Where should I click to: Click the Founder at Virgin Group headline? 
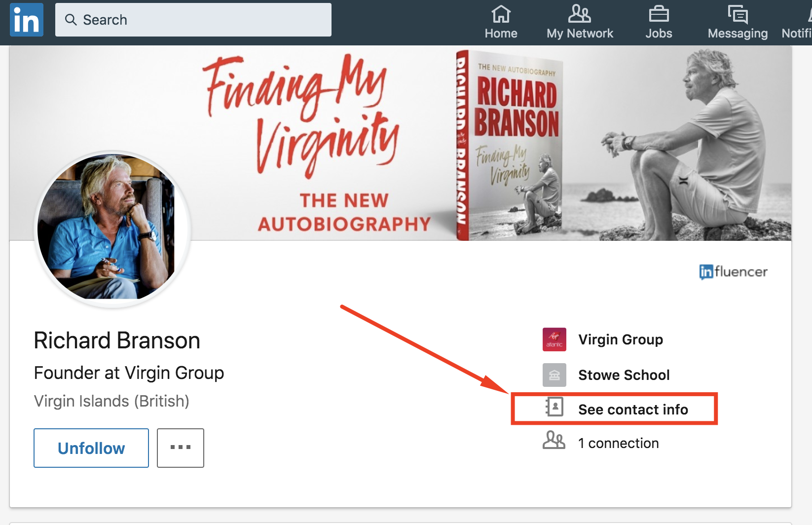129,373
